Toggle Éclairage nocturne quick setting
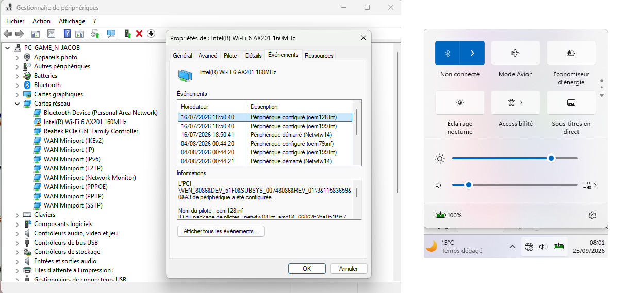Image resolution: width=644 pixels, height=293 pixels. [460, 102]
